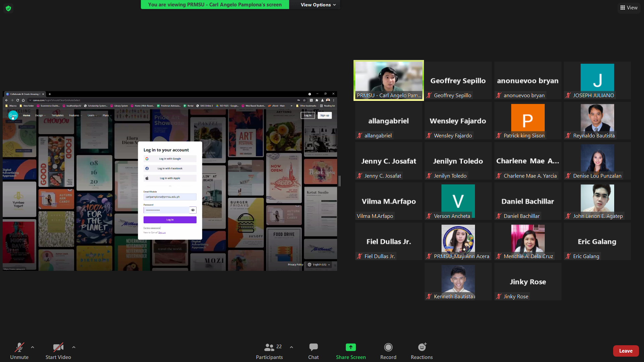
Task: Click the purple Log in button
Action: click(x=170, y=220)
